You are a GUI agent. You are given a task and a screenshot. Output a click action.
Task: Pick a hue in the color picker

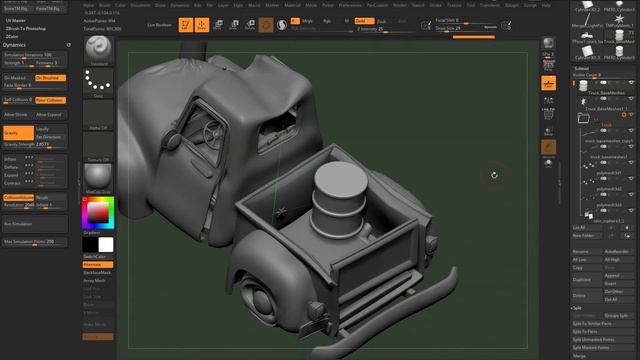click(x=98, y=213)
